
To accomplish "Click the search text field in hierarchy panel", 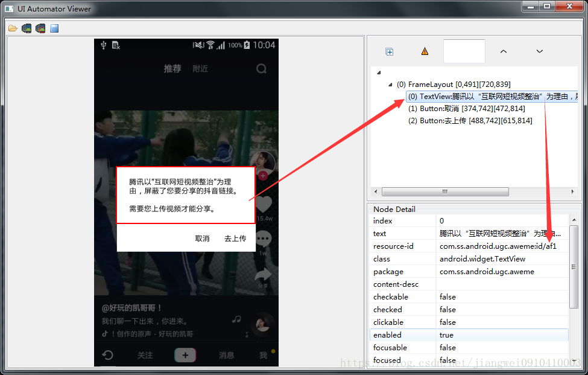I will click(x=464, y=51).
